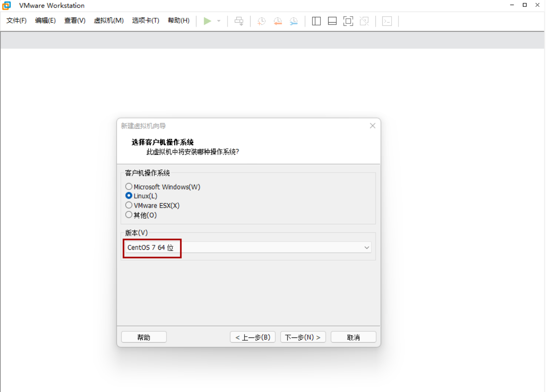
Task: Click the 取消 button
Action: 353,337
